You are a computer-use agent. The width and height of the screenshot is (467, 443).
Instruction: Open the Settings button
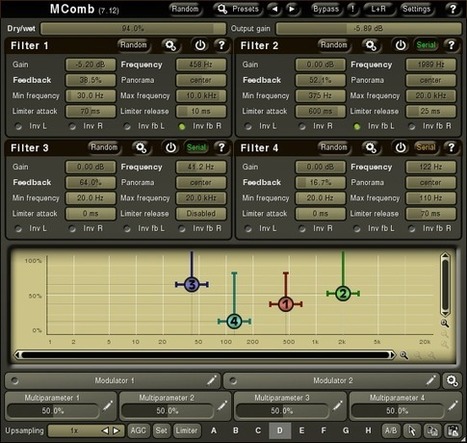416,9
